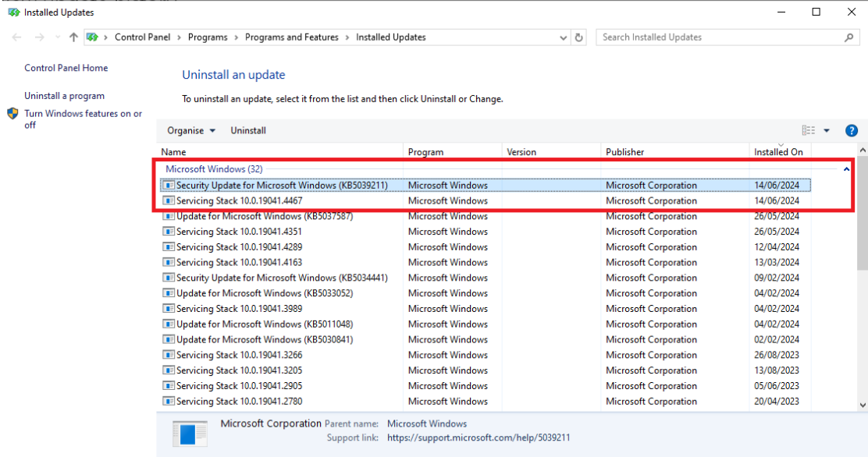Click the vertical scrollbar up arrow

863,150
